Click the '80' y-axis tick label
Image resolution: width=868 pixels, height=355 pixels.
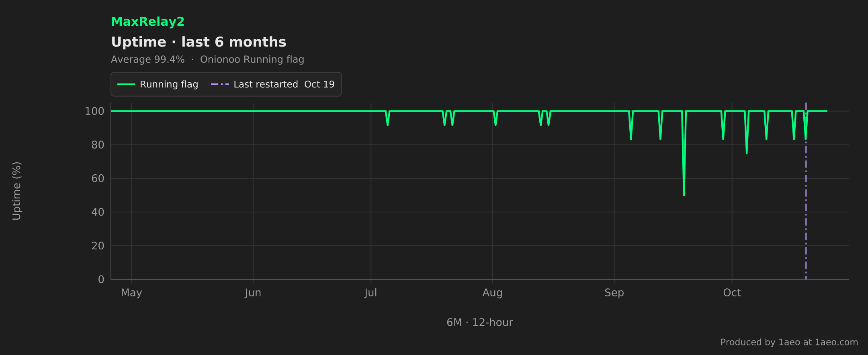click(98, 145)
